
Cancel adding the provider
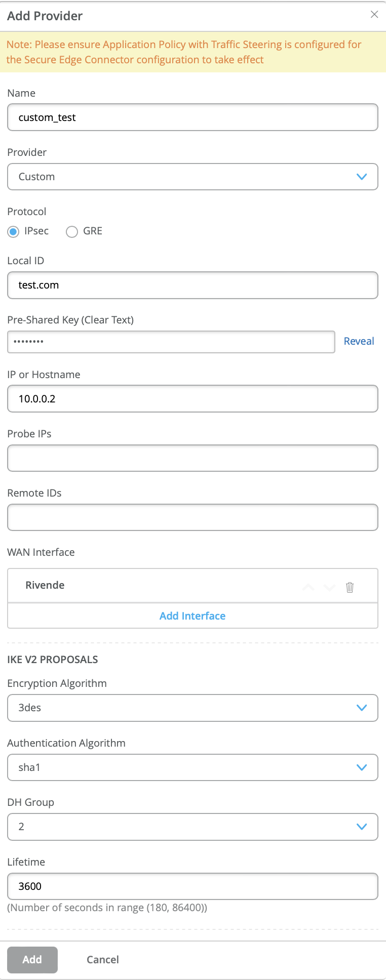[103, 960]
